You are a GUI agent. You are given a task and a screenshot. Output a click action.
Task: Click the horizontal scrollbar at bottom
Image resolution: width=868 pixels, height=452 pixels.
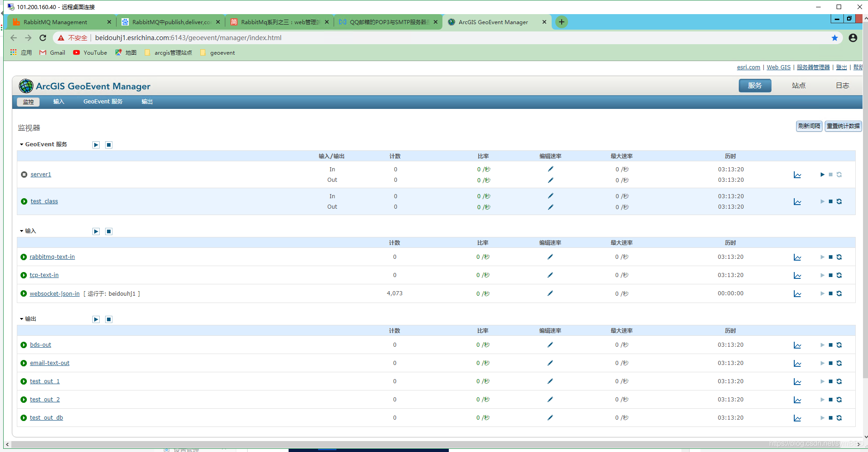pos(433,444)
